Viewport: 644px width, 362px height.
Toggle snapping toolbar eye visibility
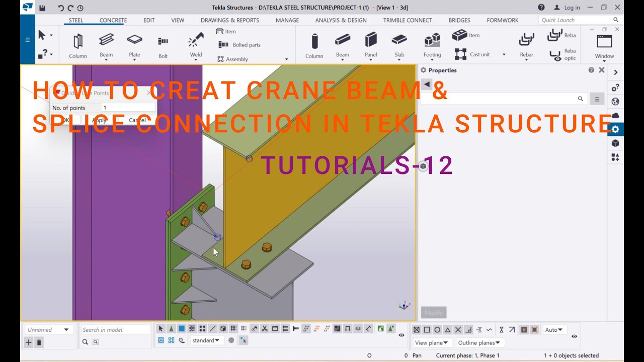click(574, 336)
